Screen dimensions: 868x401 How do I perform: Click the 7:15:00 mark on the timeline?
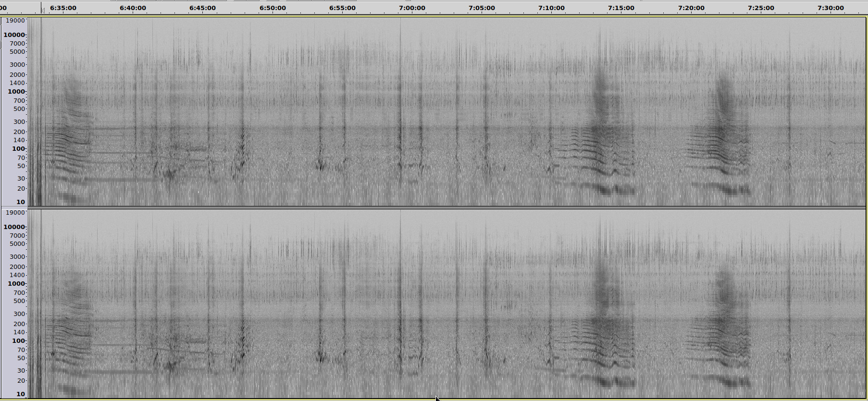point(621,8)
